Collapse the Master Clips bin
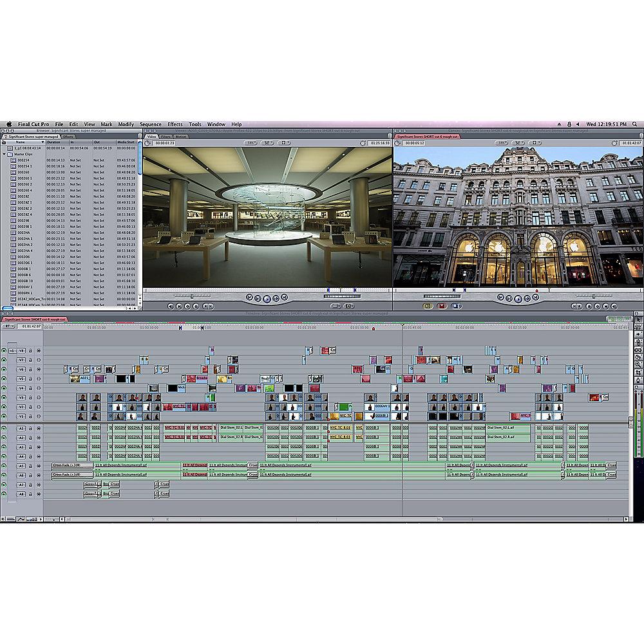Viewport: 644px width, 644px height. point(5,155)
